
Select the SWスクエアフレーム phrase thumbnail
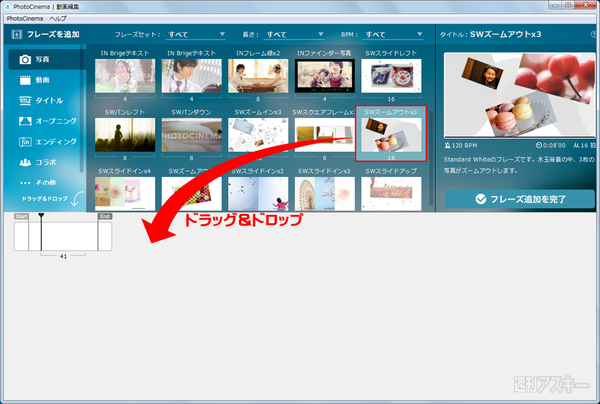325,135
